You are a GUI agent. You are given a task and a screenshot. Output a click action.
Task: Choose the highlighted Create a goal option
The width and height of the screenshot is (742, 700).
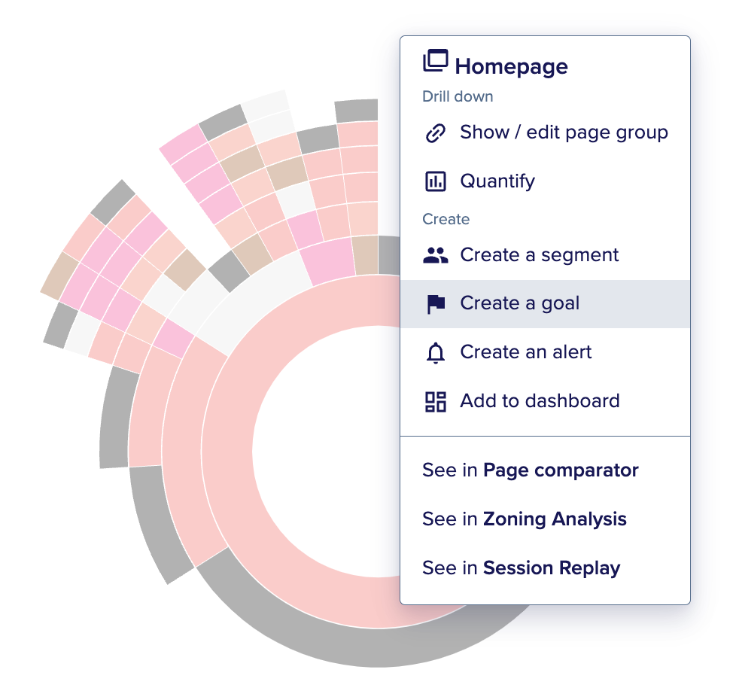click(x=520, y=303)
